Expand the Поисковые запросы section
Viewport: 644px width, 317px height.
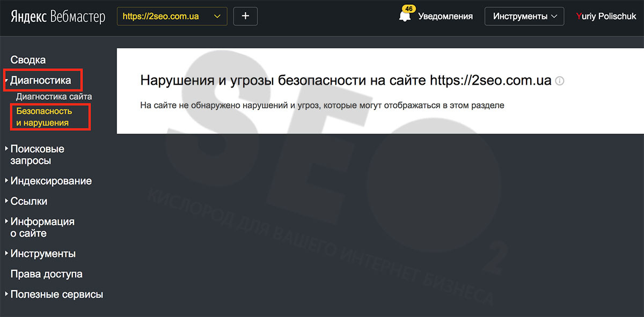(x=37, y=154)
